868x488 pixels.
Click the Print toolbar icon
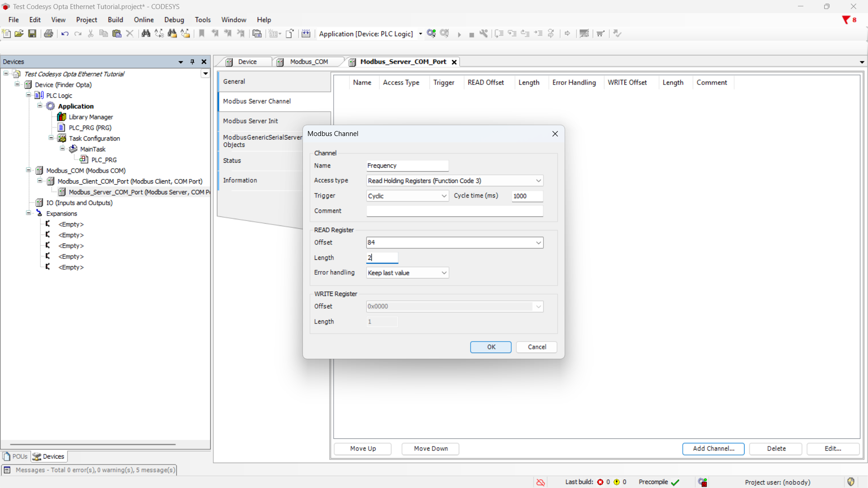[x=48, y=33]
